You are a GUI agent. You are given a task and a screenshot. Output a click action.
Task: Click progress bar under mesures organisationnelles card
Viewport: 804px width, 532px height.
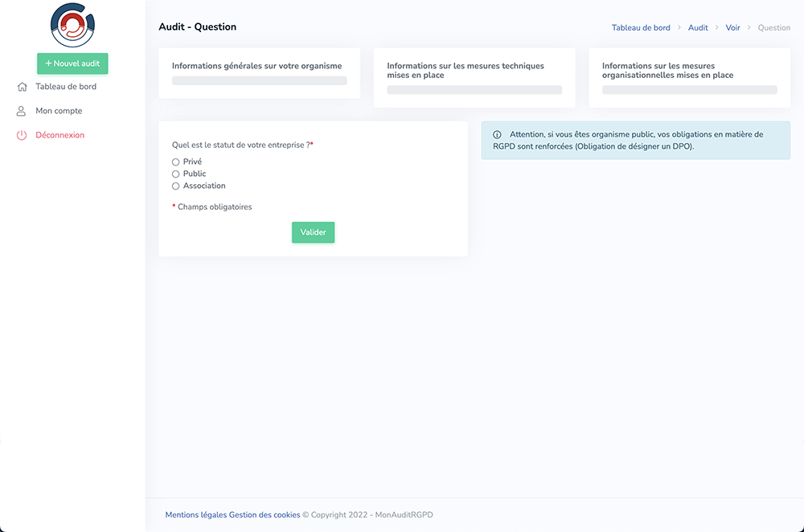[x=689, y=90]
